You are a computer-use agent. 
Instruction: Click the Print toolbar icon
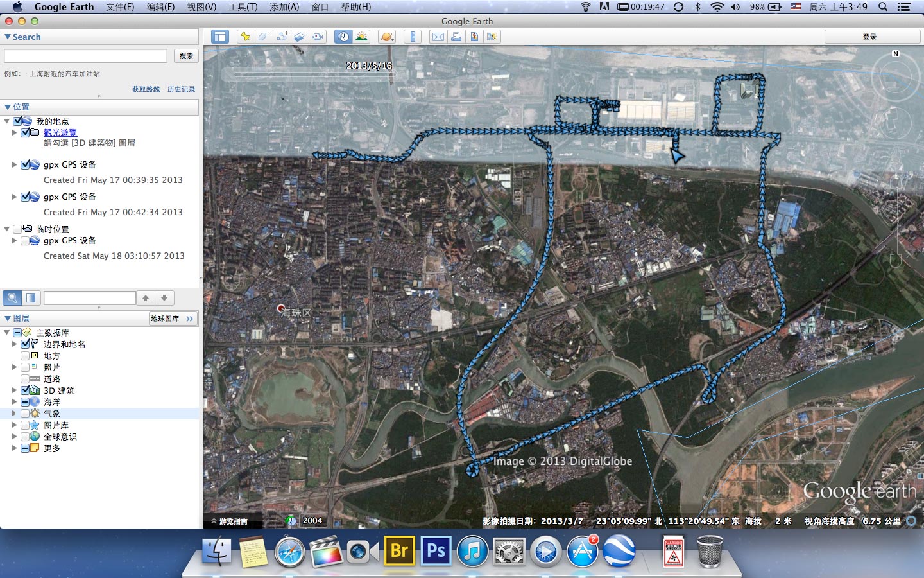click(456, 37)
